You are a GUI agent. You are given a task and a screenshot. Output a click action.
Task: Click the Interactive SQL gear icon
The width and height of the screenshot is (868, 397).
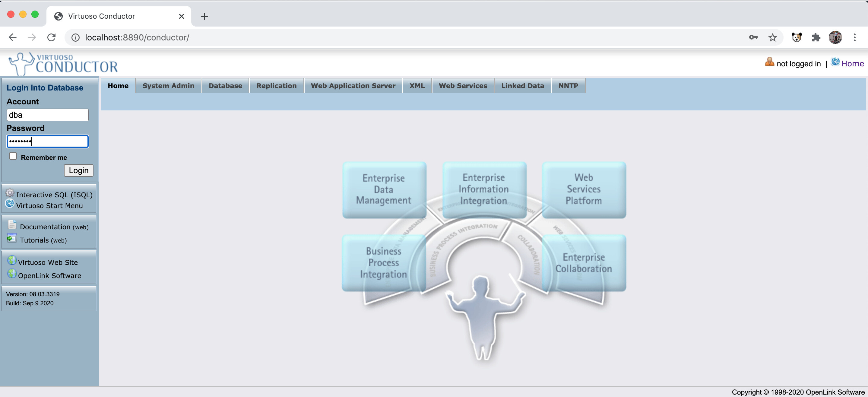[10, 193]
